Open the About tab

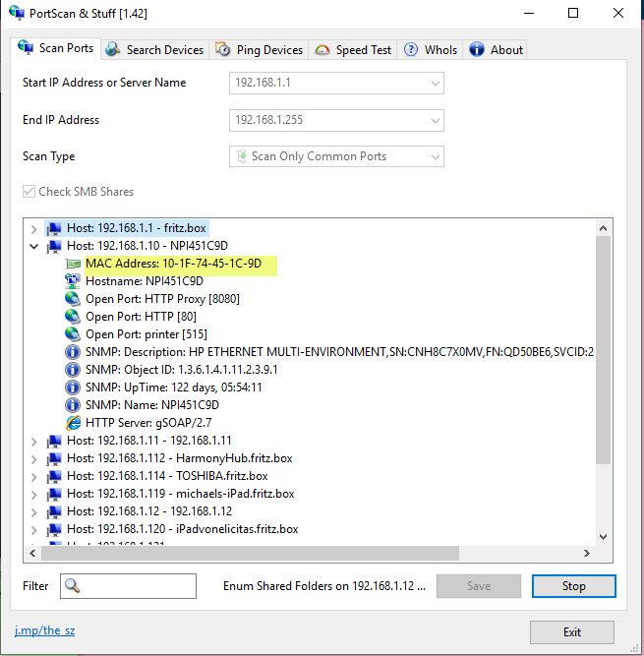495,50
